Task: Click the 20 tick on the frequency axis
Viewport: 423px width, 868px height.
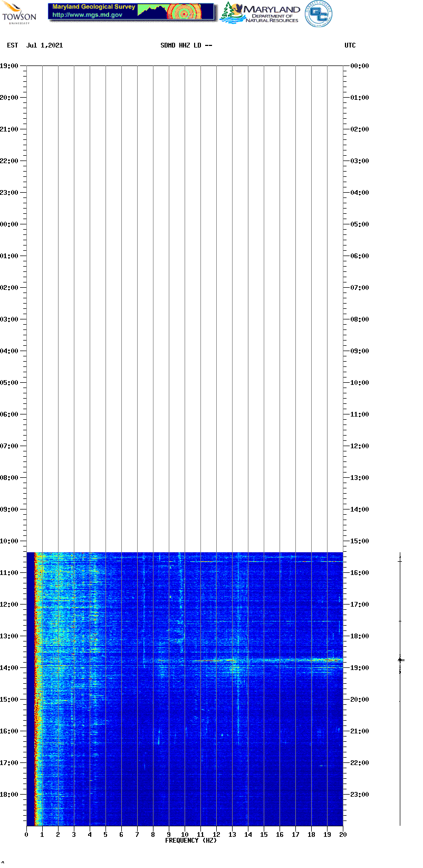Action: [343, 835]
